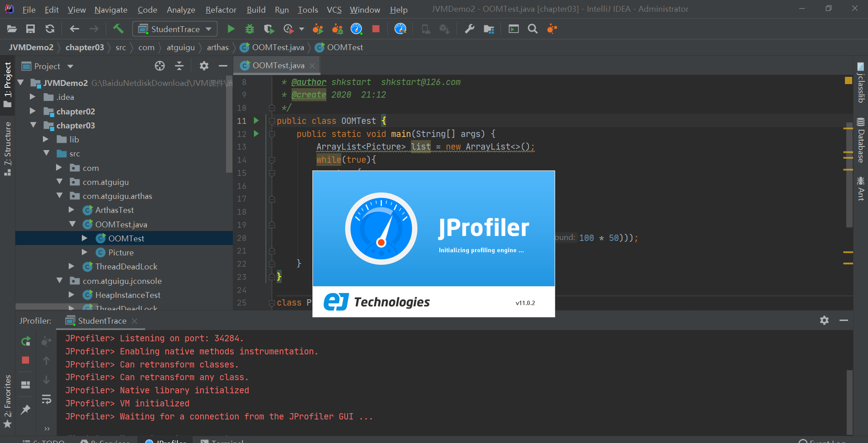Synchronize files with the refresh icon

pos(50,29)
